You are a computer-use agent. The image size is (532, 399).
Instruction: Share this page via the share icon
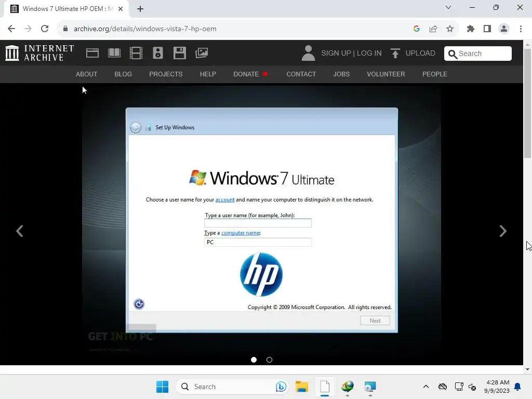[x=433, y=29]
